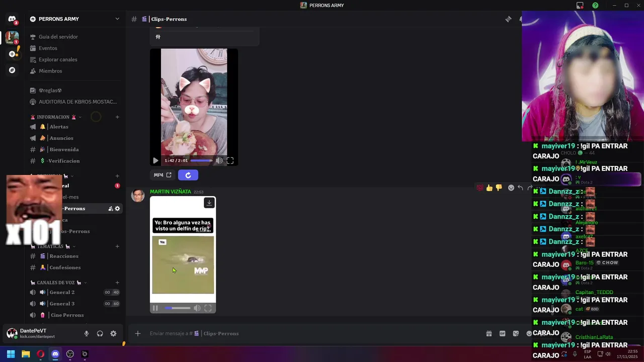This screenshot has width=644, height=362.
Task: Play the 1:42 / 2:01 video
Action: pyautogui.click(x=155, y=161)
